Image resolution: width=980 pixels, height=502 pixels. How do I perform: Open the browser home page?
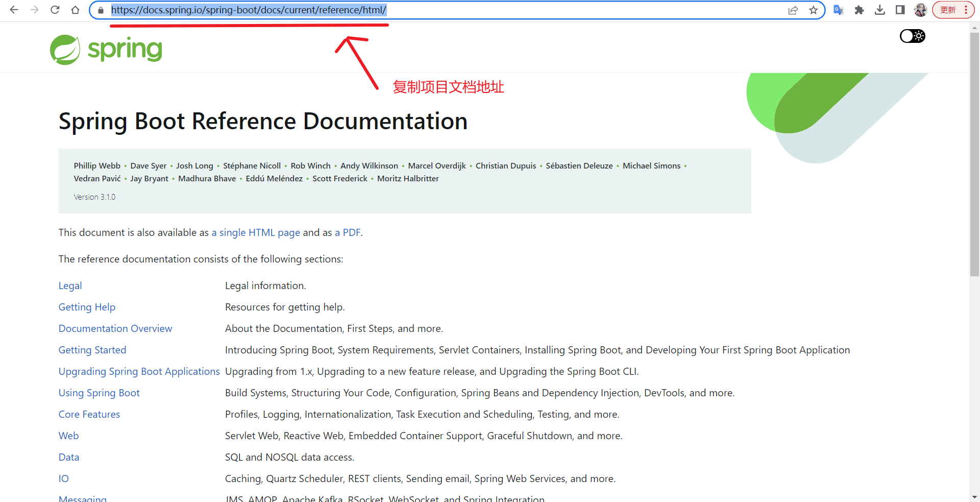point(75,10)
